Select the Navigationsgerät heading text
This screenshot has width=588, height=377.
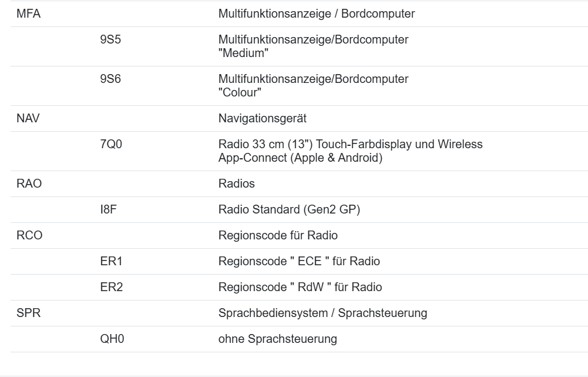tap(262, 118)
